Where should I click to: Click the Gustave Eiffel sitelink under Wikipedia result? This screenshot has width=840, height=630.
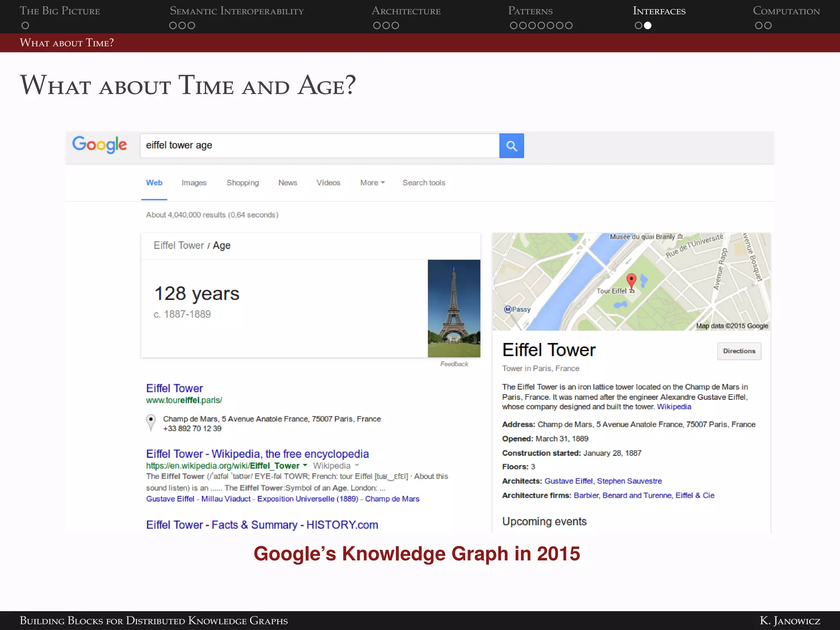(x=170, y=499)
